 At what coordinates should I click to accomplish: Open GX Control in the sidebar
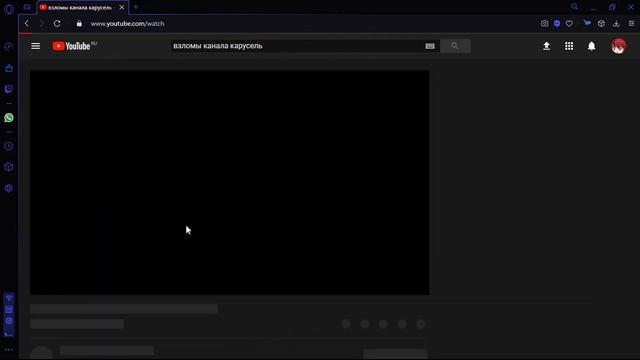pyautogui.click(x=9, y=47)
